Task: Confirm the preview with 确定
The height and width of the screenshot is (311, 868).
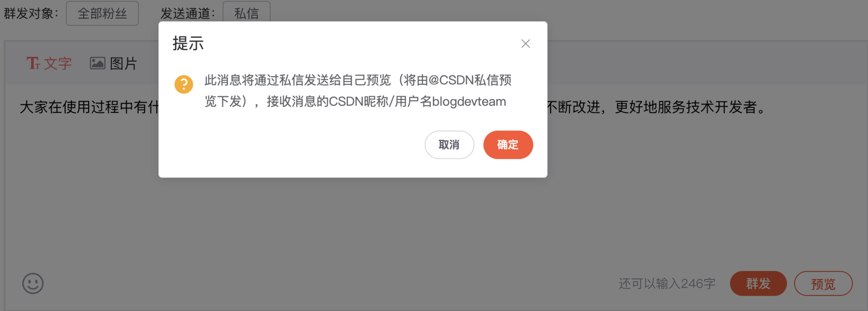Action: coord(508,145)
